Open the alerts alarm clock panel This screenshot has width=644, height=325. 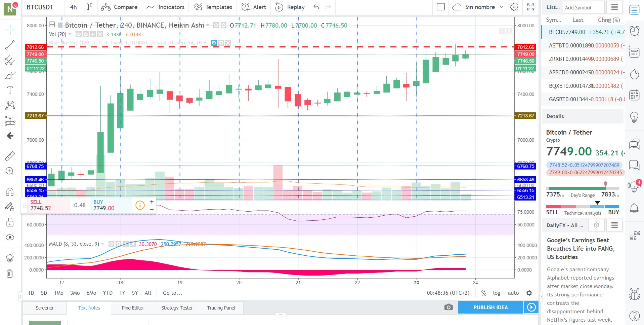pos(634,31)
